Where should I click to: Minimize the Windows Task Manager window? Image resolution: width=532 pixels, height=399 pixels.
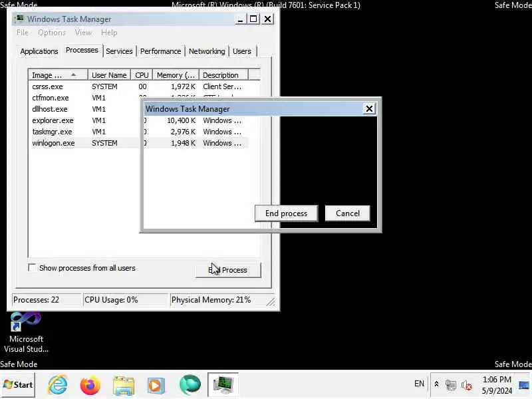[x=240, y=19]
